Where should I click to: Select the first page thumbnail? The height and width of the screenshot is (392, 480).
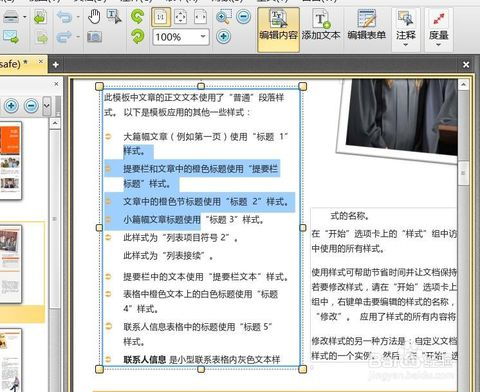tap(10, 161)
